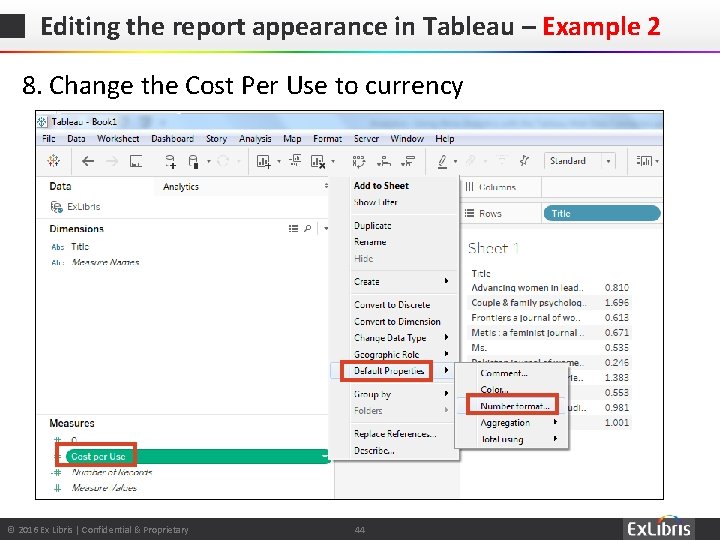Select Cost per Use measure
The height and width of the screenshot is (540, 720).
pos(98,456)
